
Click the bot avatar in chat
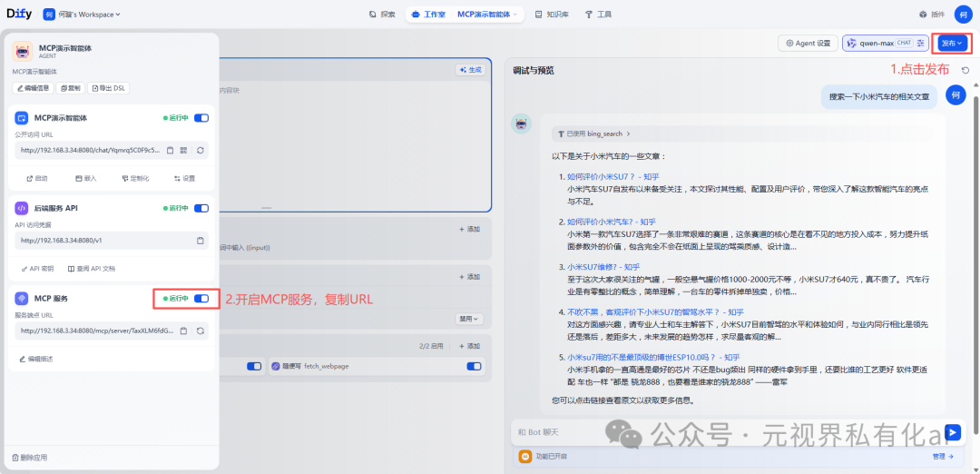(521, 123)
